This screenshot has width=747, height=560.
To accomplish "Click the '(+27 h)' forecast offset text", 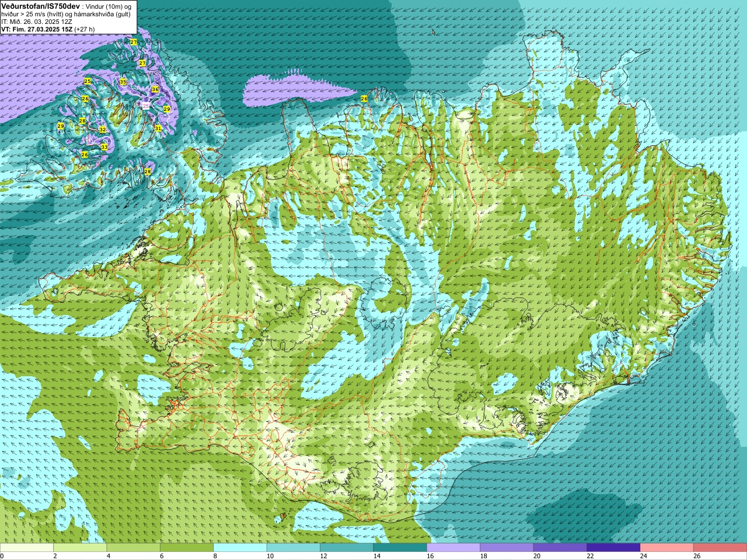I will [x=85, y=29].
